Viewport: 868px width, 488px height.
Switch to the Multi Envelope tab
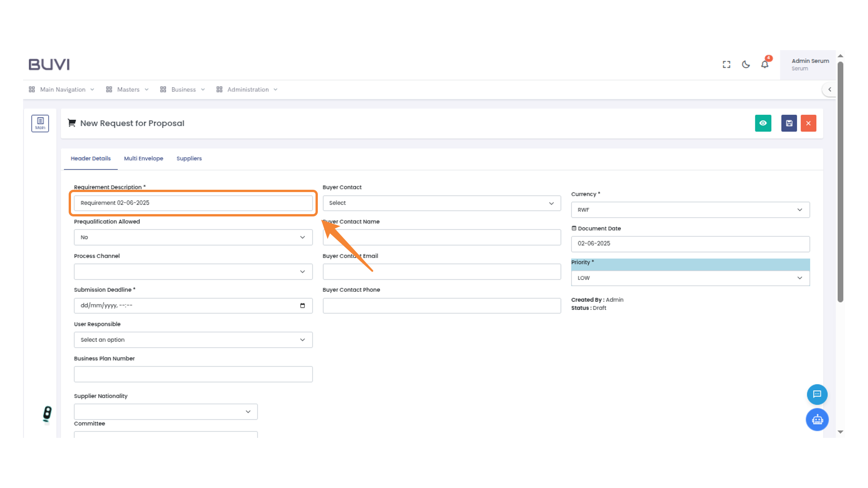tap(143, 159)
